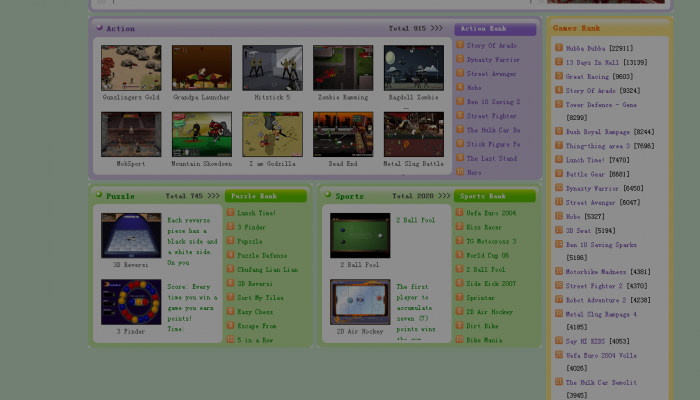Open Uefa Euro 2004 in Sports Rank

pos(490,213)
